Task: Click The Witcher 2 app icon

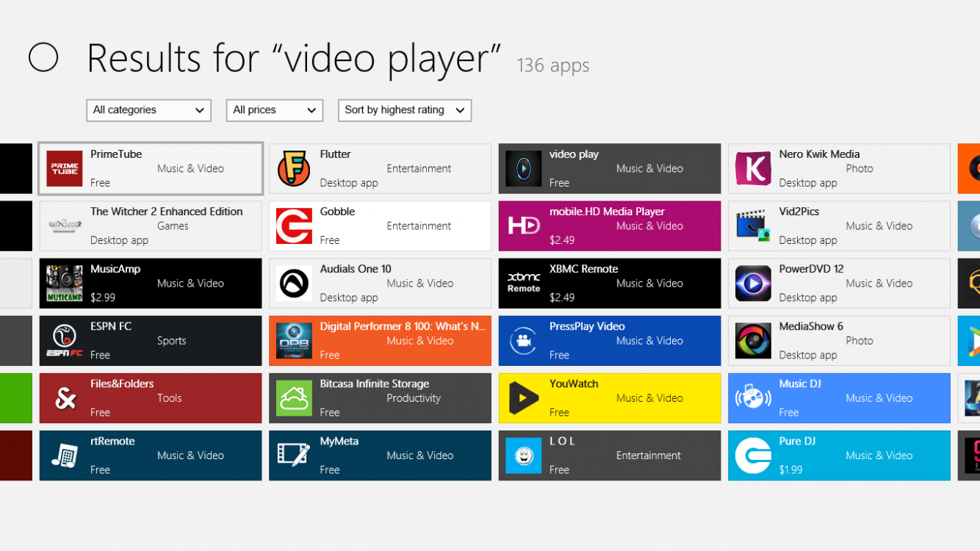Action: click(65, 226)
